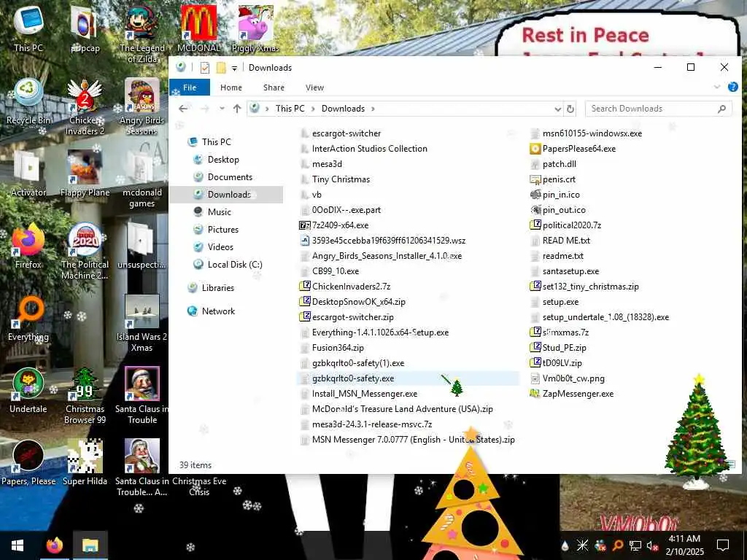This screenshot has height=560, width=747.
Task: Select the escargot-switcher folder
Action: 347,134
